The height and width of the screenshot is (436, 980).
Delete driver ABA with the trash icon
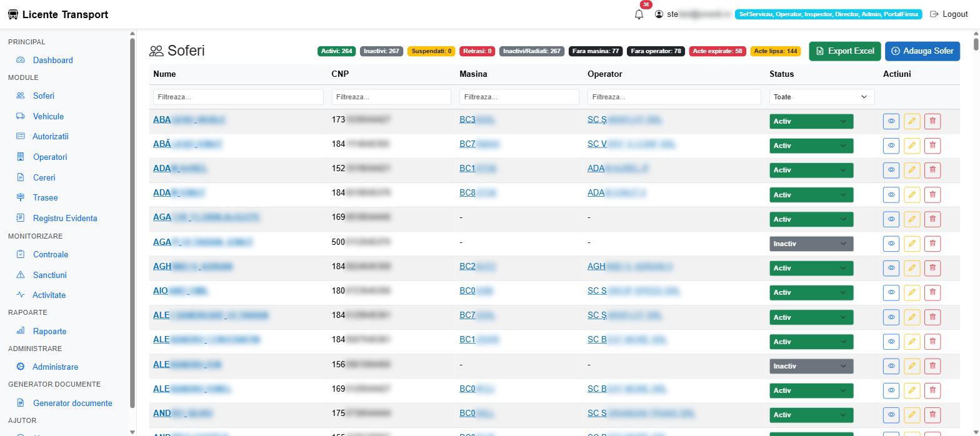click(x=932, y=121)
